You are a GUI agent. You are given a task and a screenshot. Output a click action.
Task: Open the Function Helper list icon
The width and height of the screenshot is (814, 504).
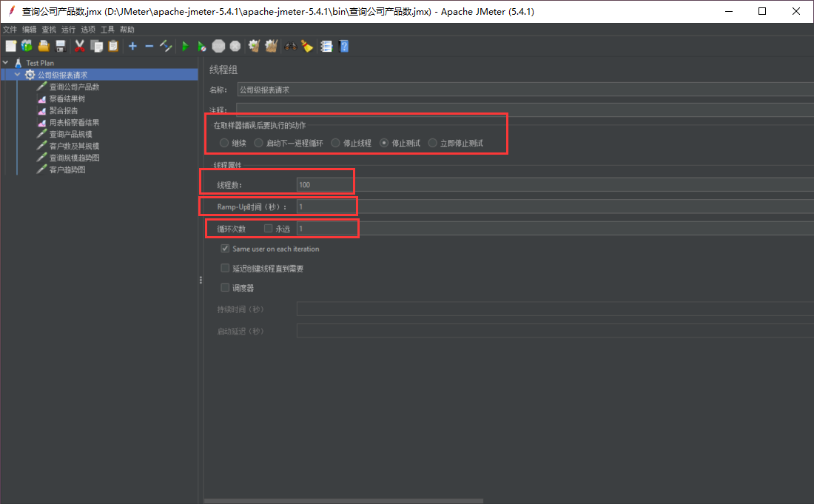(326, 46)
